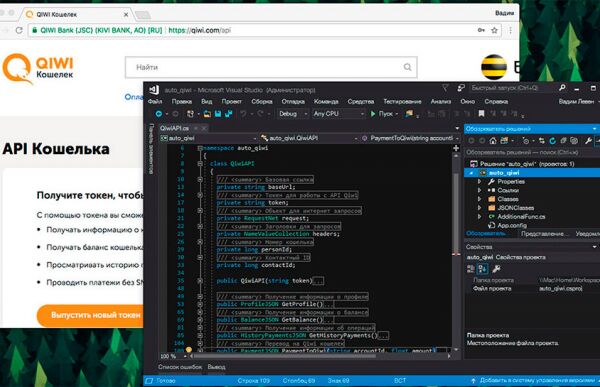Click the lightbulb quick actions icon
Viewport: 600px width, 387px height.
tap(189, 349)
